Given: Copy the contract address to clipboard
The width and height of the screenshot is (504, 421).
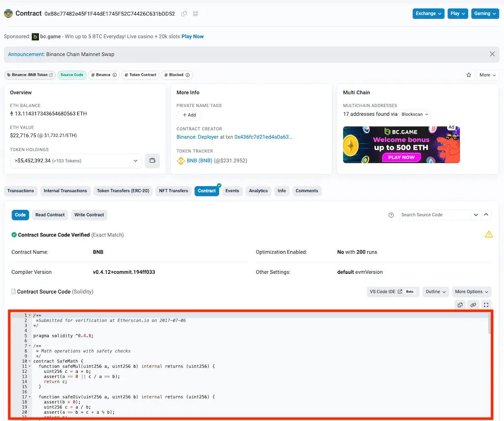Looking at the screenshot, I should 184,14.
